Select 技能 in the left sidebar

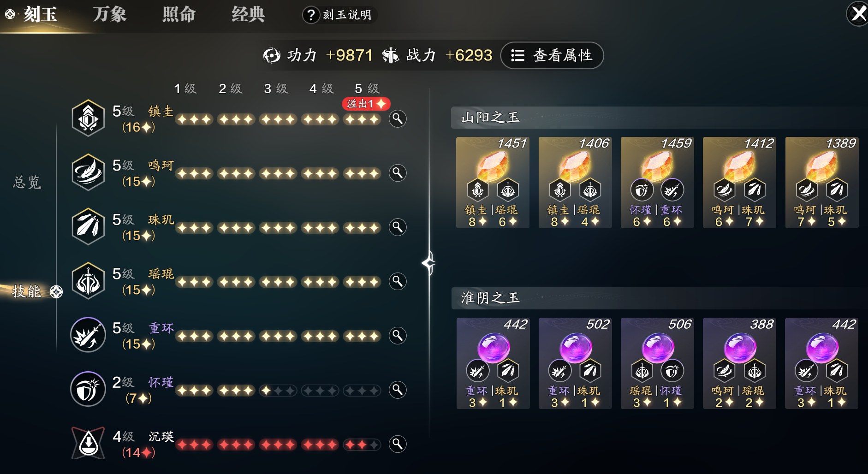coord(26,291)
